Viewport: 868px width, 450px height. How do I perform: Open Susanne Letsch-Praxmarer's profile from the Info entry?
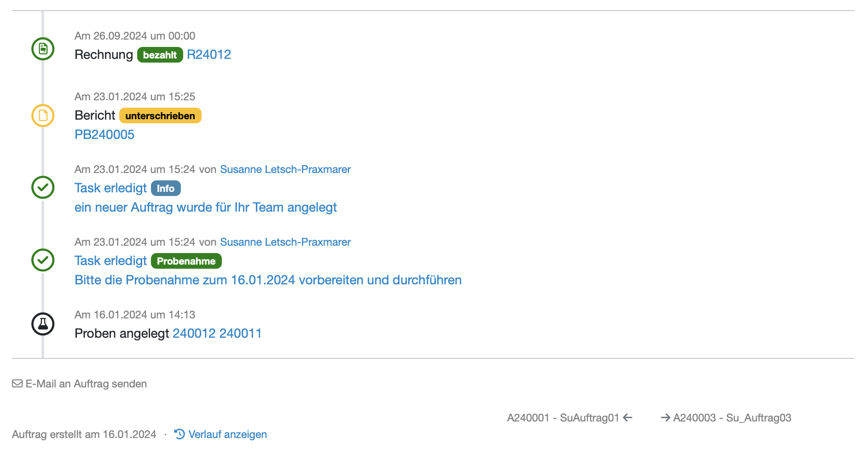(x=285, y=169)
